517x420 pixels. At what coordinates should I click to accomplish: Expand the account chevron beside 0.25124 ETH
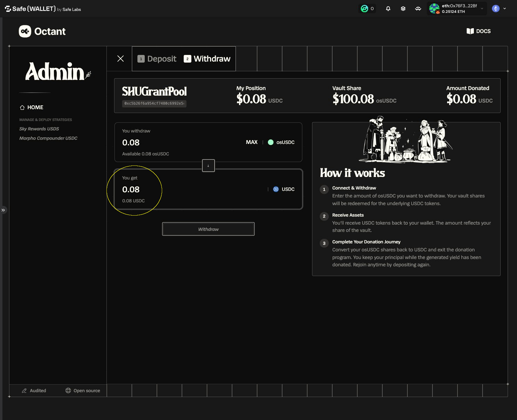tap(482, 9)
